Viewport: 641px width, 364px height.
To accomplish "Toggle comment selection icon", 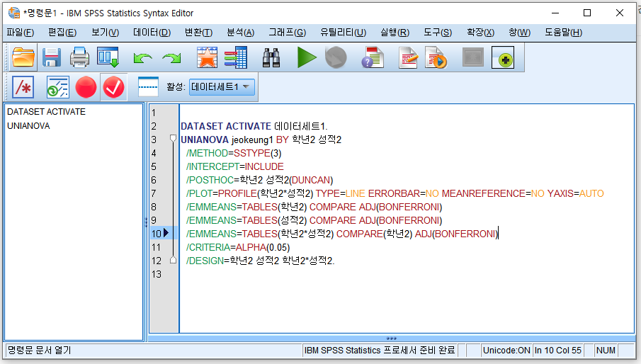I will [23, 87].
